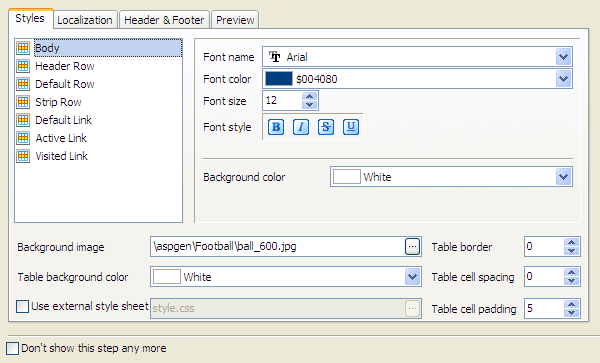Expand the Background color dropdown arrow

pyautogui.click(x=563, y=177)
